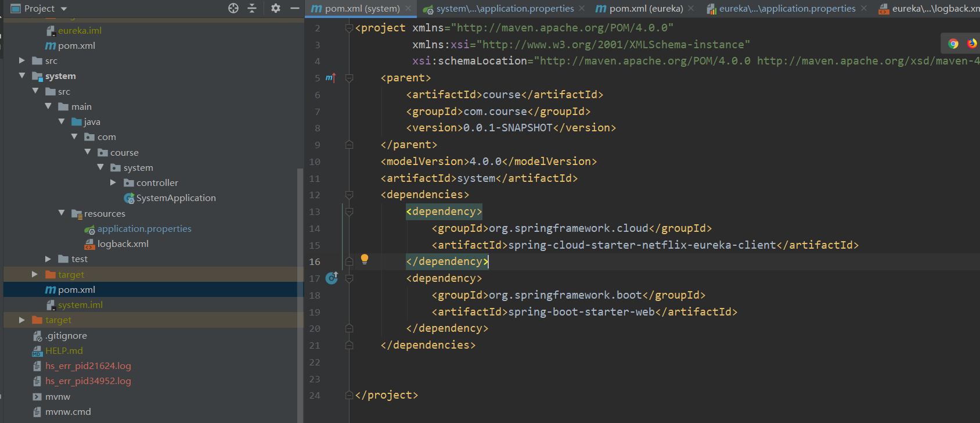Viewport: 980px width, 423px height.
Task: Open Project panel settings gear
Action: (x=276, y=8)
